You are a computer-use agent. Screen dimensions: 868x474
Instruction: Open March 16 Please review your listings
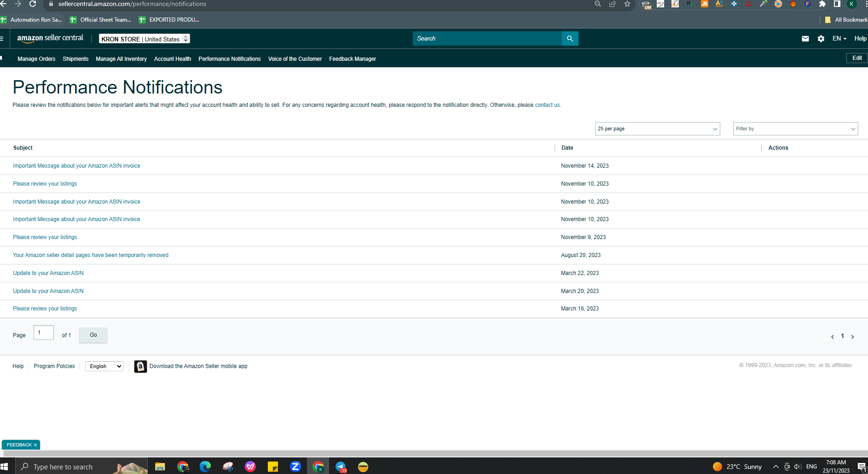click(45, 309)
